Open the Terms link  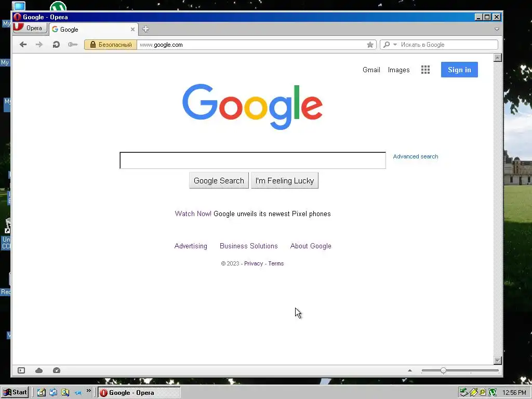tap(276, 263)
